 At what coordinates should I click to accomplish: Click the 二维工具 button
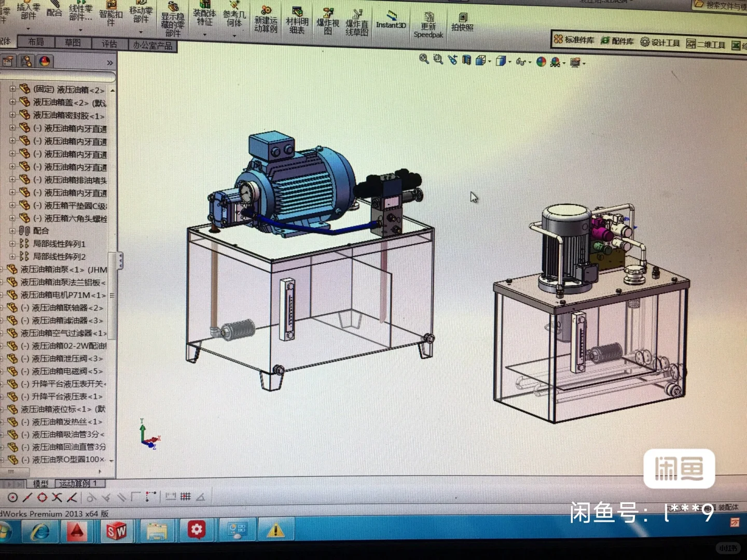706,45
